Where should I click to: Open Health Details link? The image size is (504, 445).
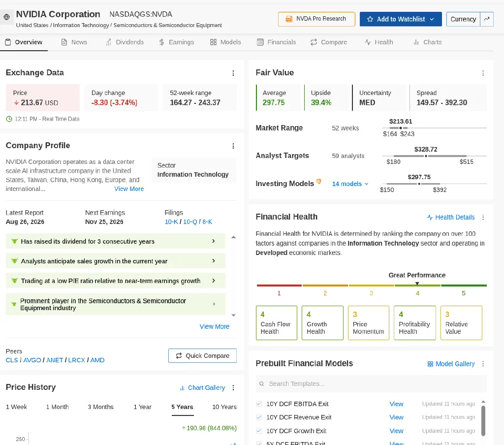coord(451,218)
